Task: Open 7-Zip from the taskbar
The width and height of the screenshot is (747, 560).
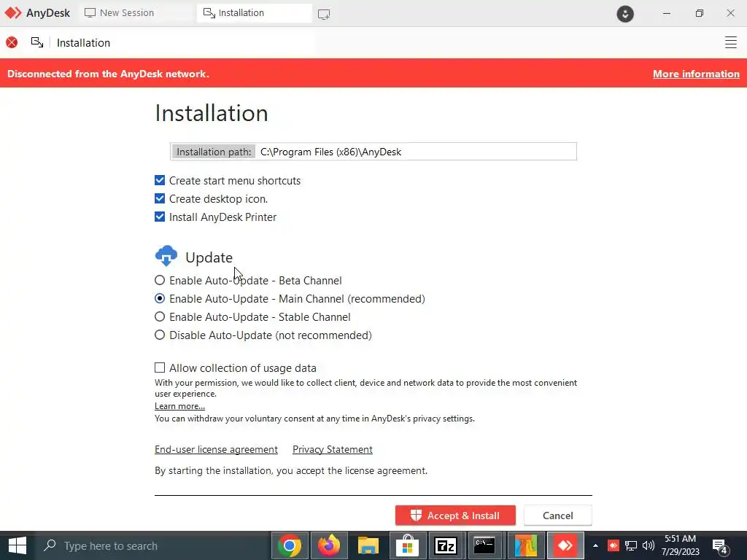Action: (446, 545)
